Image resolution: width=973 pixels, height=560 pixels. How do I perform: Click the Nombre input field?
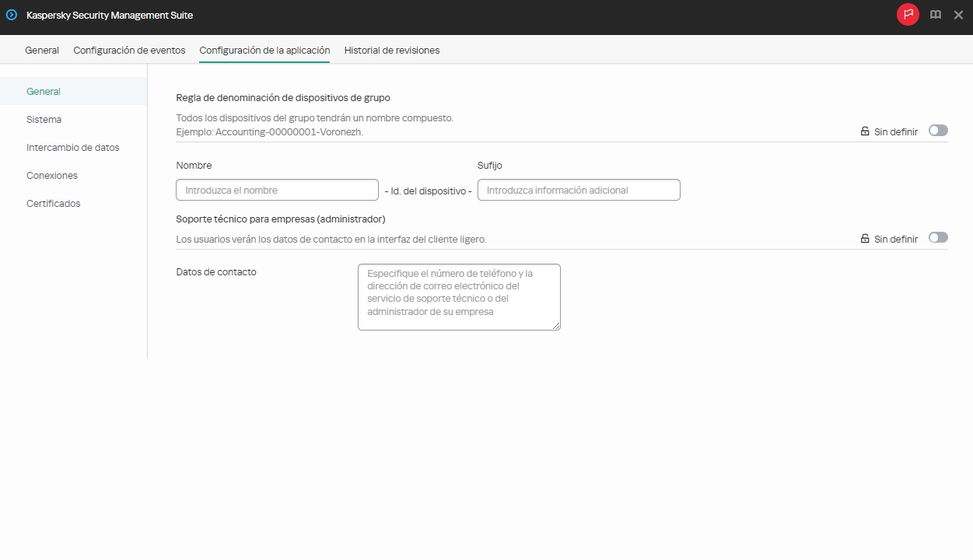click(277, 189)
